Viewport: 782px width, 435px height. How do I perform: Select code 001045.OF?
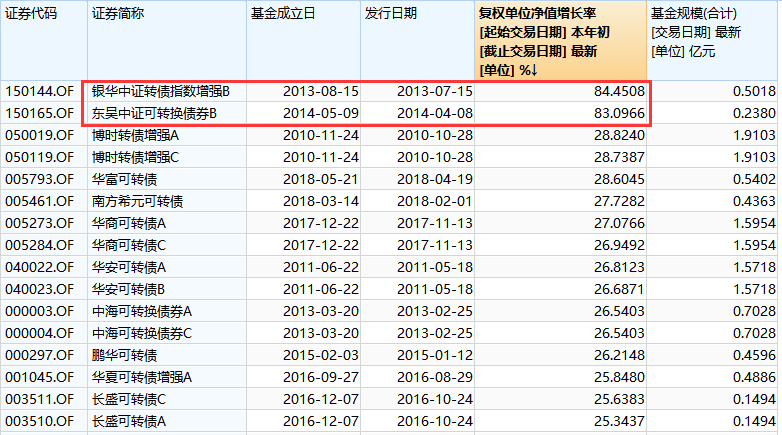[x=39, y=377]
